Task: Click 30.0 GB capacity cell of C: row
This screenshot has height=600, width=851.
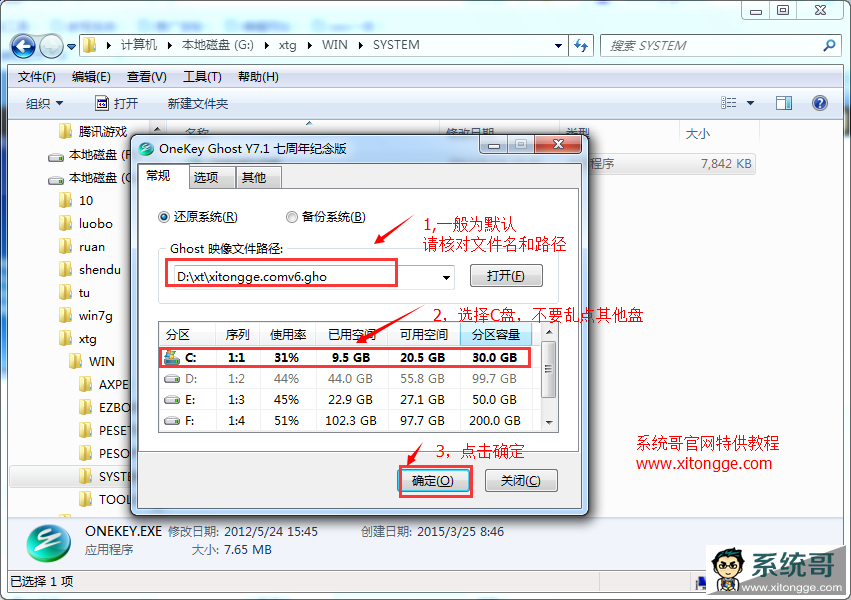Action: pos(495,358)
